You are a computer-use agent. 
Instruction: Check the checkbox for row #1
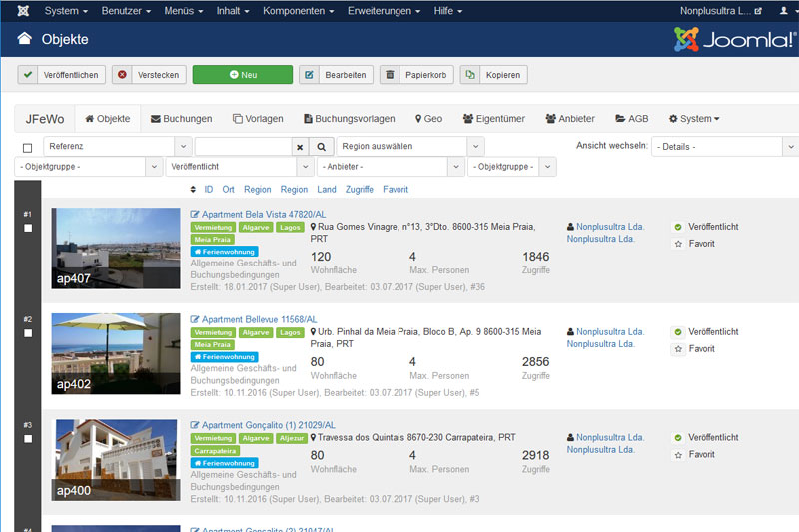pos(28,228)
